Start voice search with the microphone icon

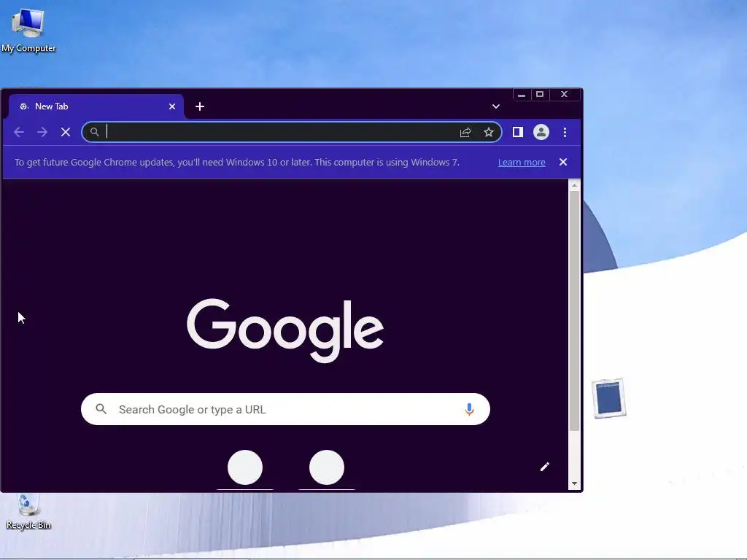[x=469, y=409]
